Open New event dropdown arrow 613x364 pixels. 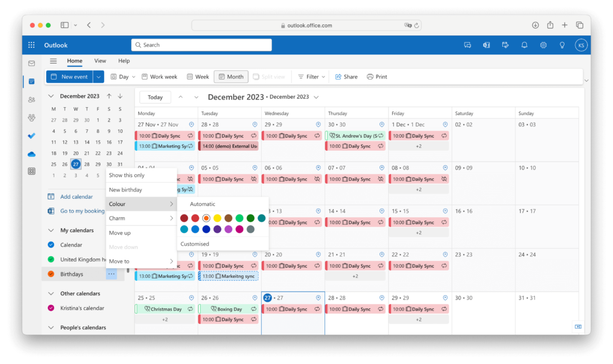point(99,77)
